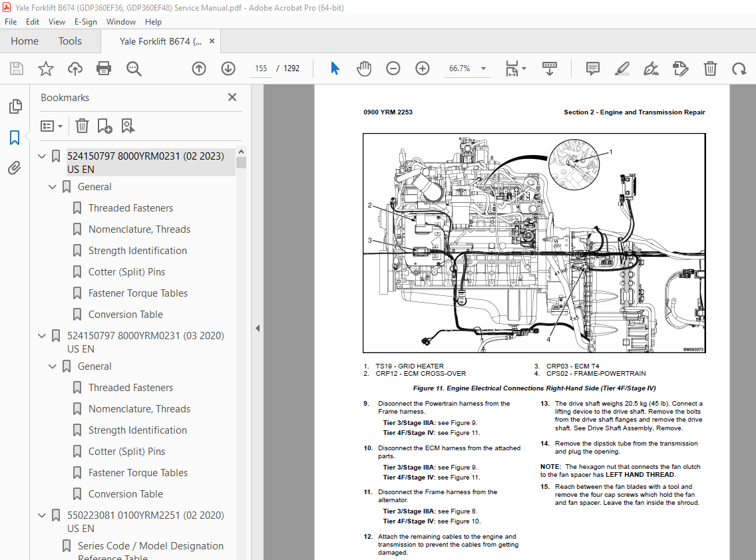756x560 pixels.
Task: Open second Fastener Torque Tables bookmark
Action: click(x=138, y=473)
